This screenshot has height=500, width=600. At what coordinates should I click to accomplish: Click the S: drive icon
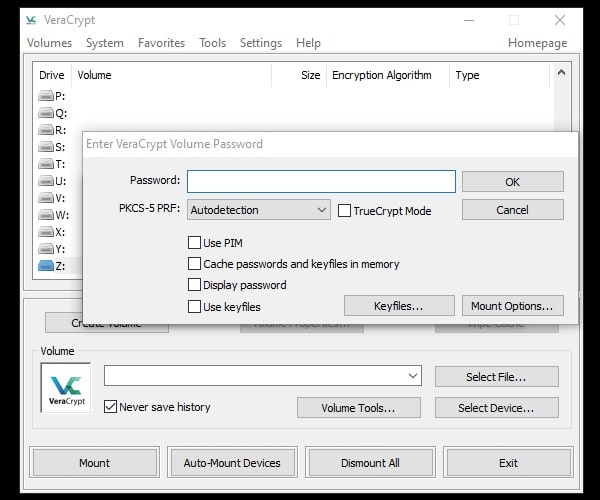(x=46, y=147)
